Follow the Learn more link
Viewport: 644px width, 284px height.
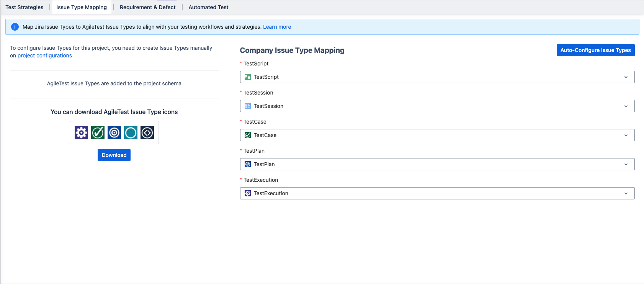277,27
